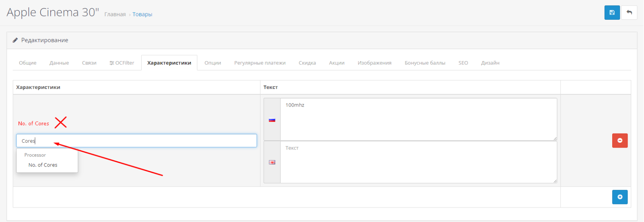Click the English flag language icon

click(x=272, y=162)
